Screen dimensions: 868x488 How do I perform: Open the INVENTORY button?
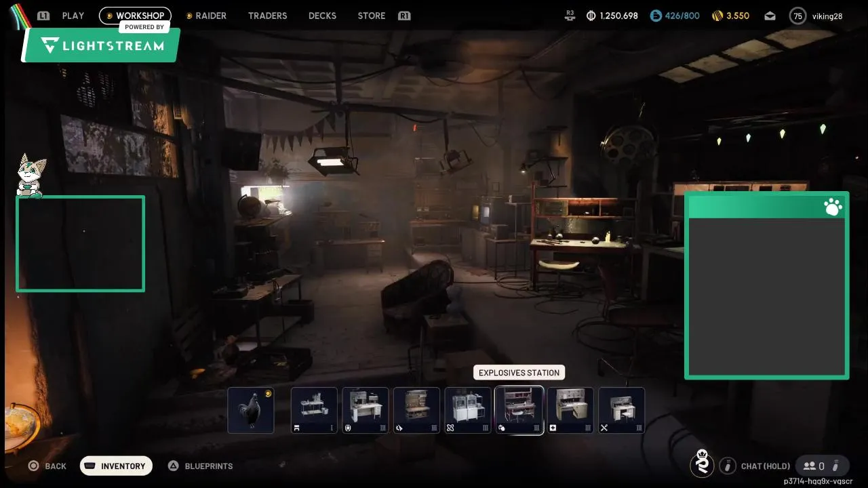tap(116, 466)
